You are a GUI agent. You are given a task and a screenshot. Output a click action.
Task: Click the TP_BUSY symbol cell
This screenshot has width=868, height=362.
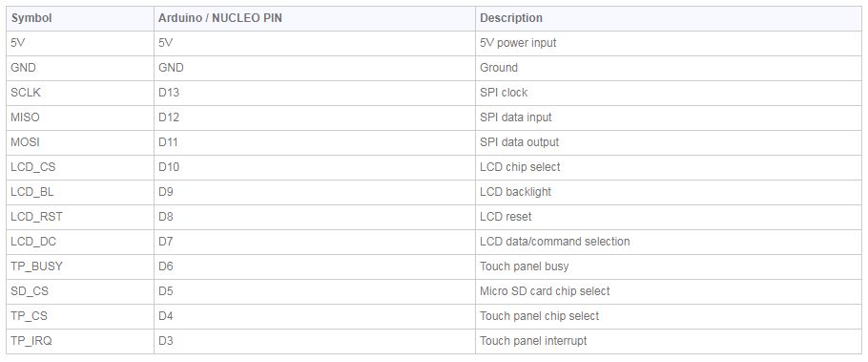click(80, 266)
